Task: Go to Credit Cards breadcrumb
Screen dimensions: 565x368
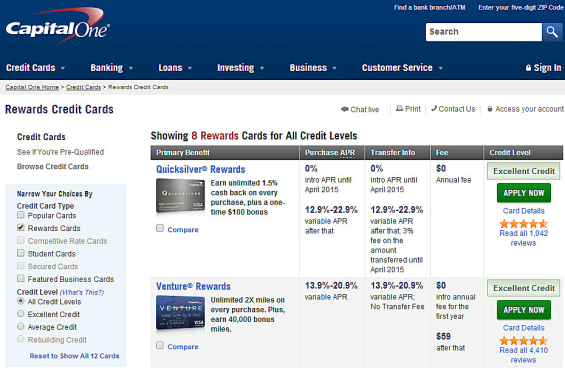Action: pyautogui.click(x=84, y=87)
